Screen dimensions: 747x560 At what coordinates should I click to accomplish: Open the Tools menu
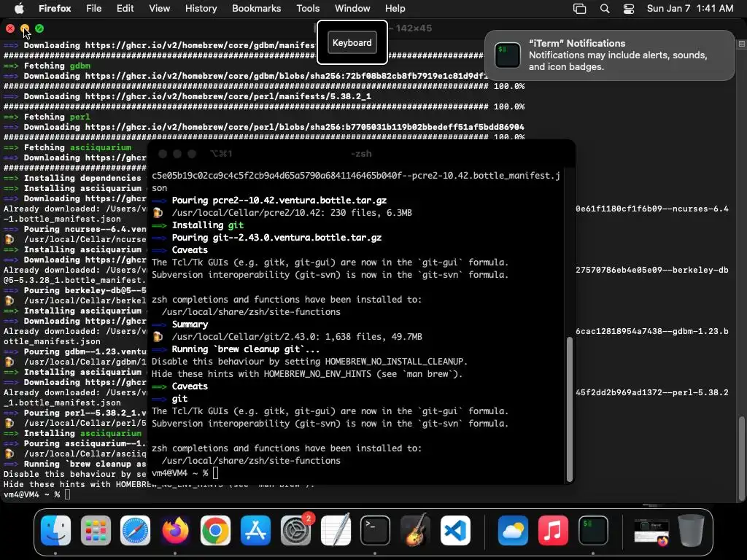(x=308, y=8)
